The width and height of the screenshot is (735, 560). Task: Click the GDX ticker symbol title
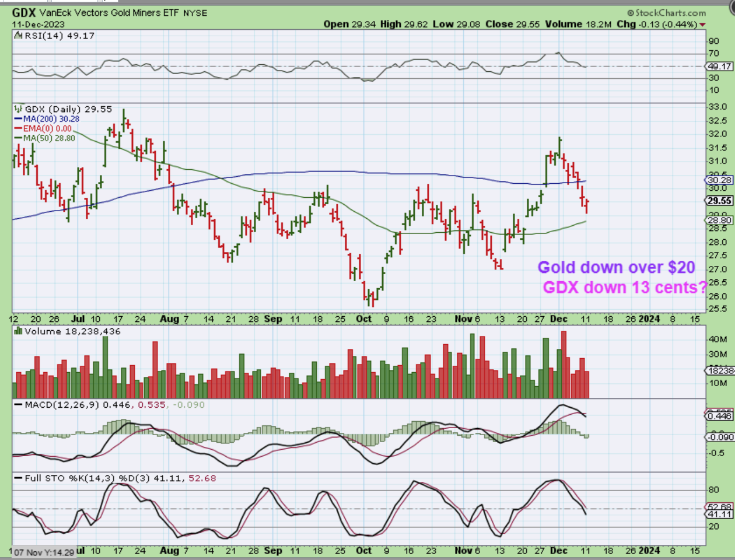[23, 12]
